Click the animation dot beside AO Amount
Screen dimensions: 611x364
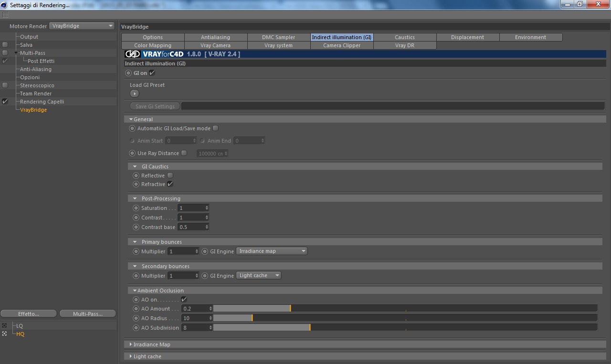click(136, 309)
